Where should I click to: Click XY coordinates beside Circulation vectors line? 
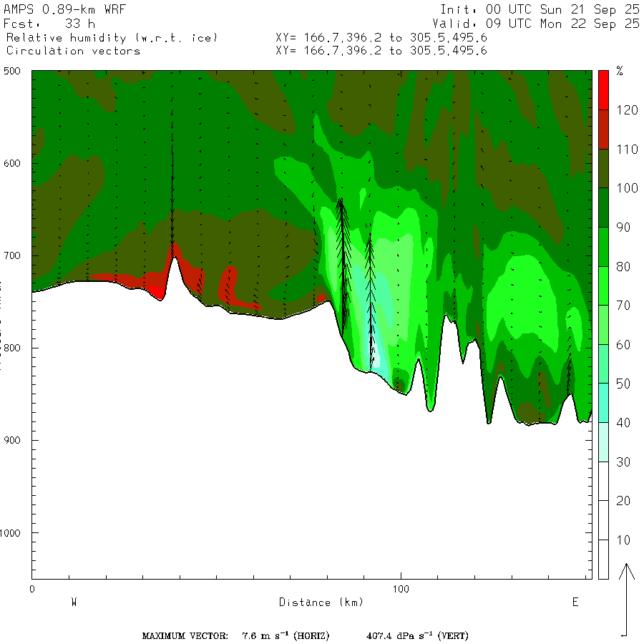pyautogui.click(x=381, y=51)
